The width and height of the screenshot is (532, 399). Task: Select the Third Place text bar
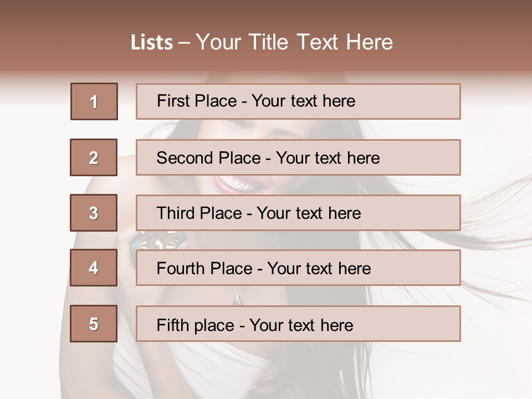pos(298,213)
